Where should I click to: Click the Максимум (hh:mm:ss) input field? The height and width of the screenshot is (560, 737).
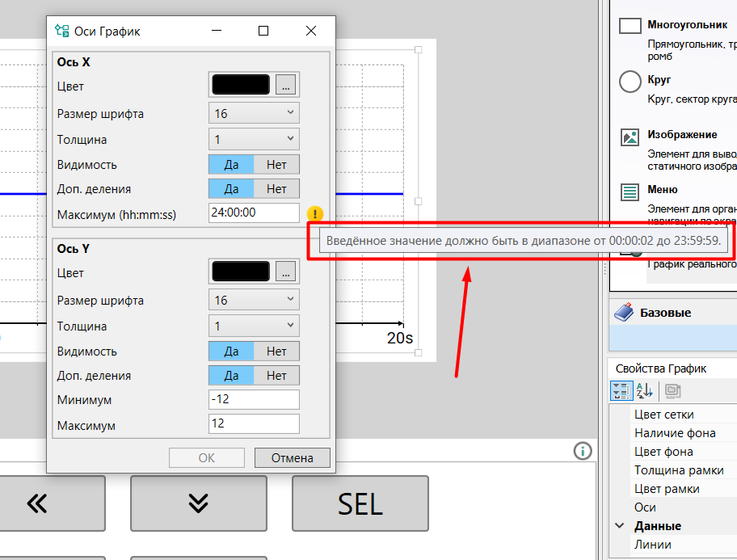click(x=254, y=213)
